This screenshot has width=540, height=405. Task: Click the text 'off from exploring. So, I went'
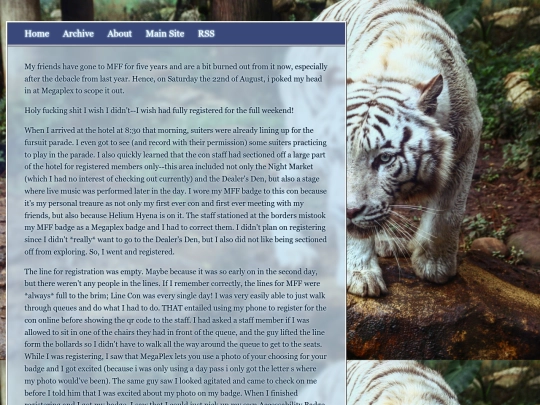[x=99, y=252]
